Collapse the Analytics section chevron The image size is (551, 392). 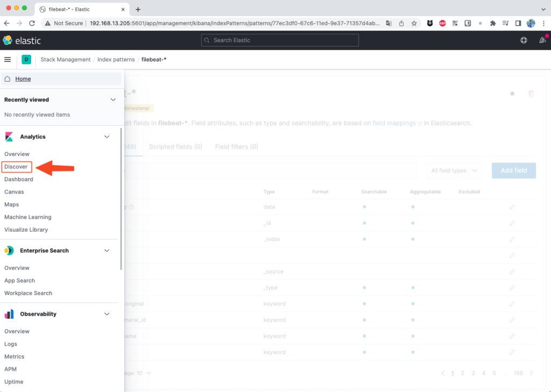[107, 137]
